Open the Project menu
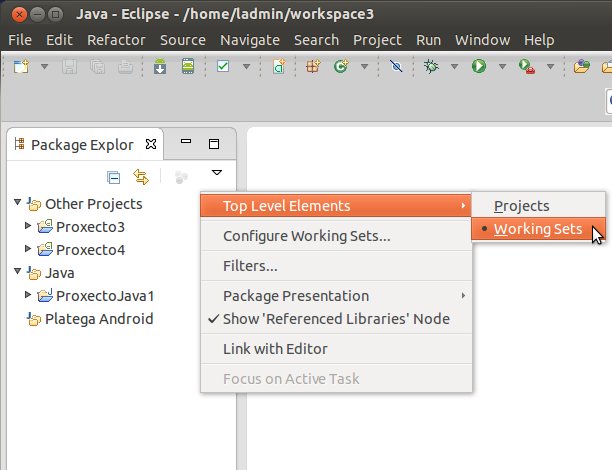The width and height of the screenshot is (612, 470). coord(377,40)
